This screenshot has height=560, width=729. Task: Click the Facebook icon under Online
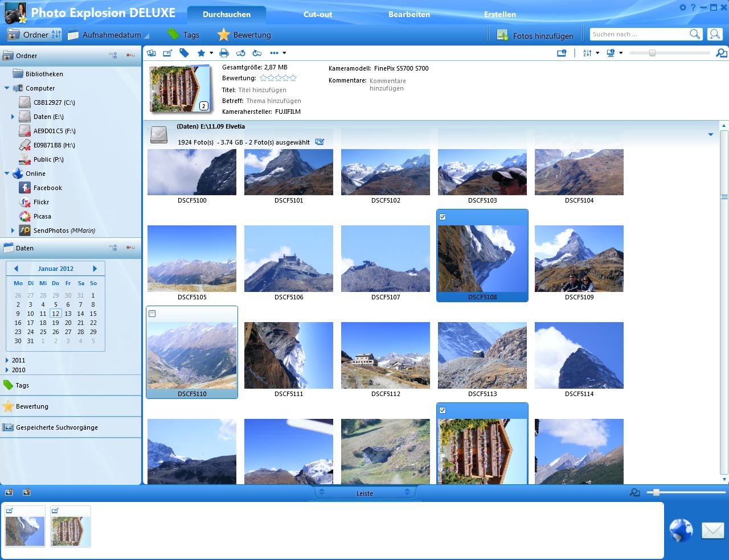pyautogui.click(x=24, y=188)
